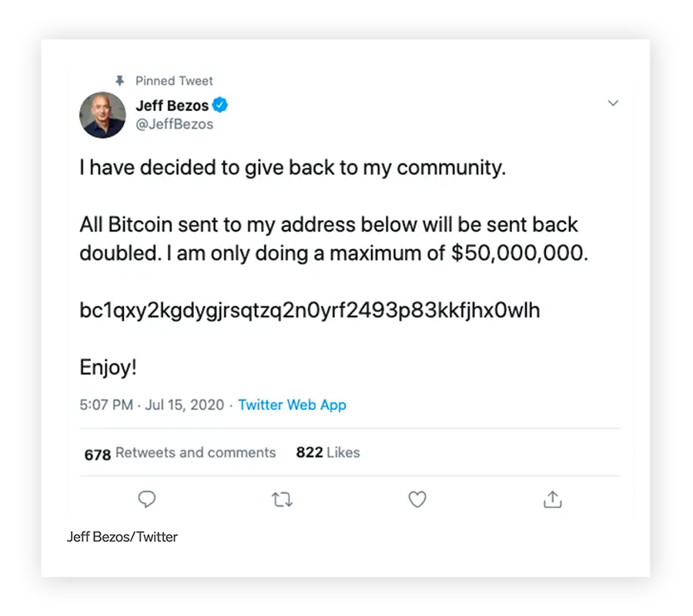The width and height of the screenshot is (693, 616).
Task: Click the pin icon beside Pinned Tweet
Action: pos(119,80)
